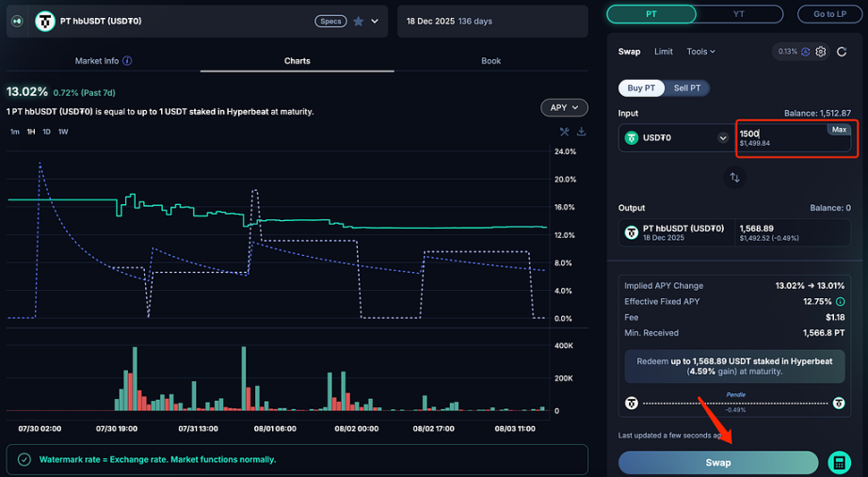Screen dimensions: 868x477
Task: Click the collapse sidebar icon beside market name
Action: click(17, 21)
